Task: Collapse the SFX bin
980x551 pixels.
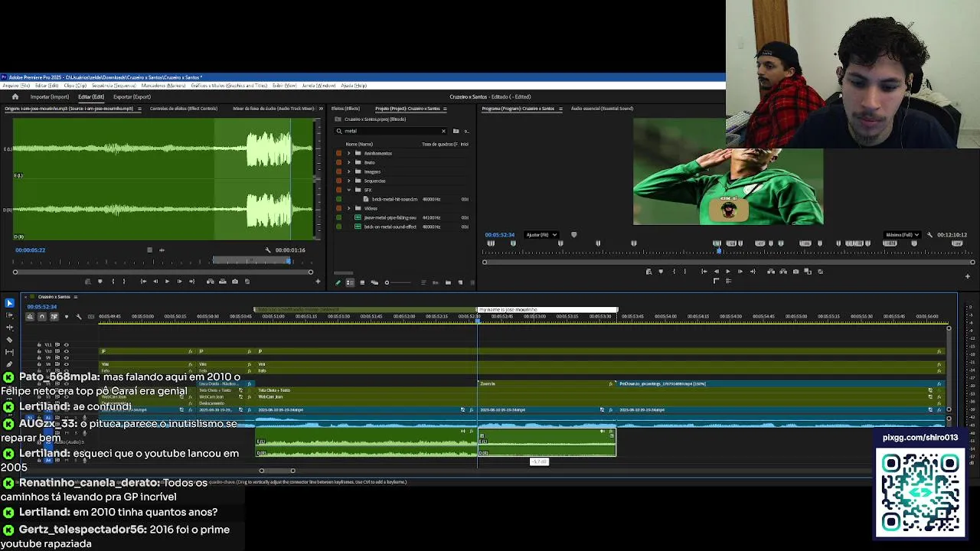Action: click(x=348, y=190)
